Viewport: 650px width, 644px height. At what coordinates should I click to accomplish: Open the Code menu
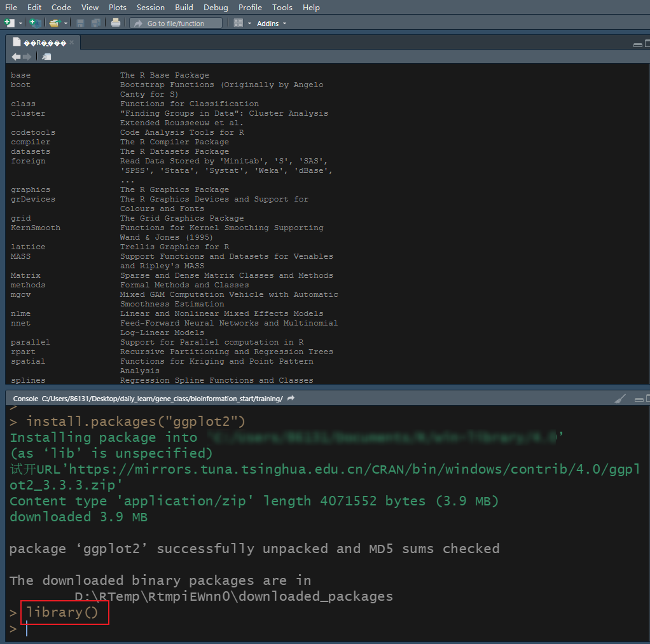(x=61, y=8)
